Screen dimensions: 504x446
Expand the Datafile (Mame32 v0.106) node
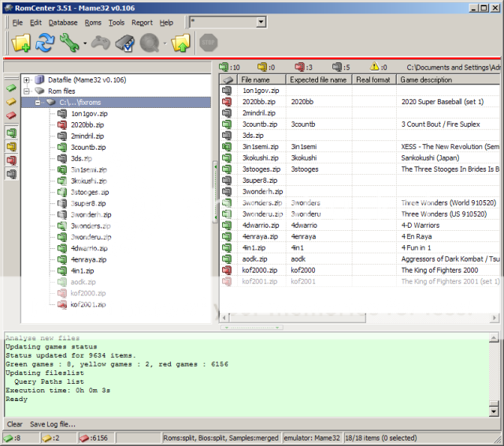[28, 80]
